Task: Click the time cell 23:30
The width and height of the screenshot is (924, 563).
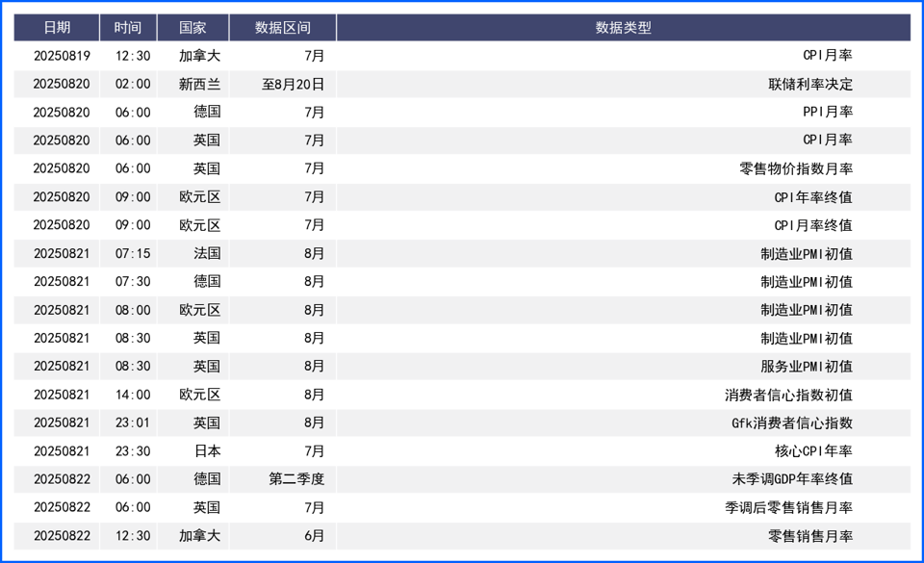Action: coord(133,451)
